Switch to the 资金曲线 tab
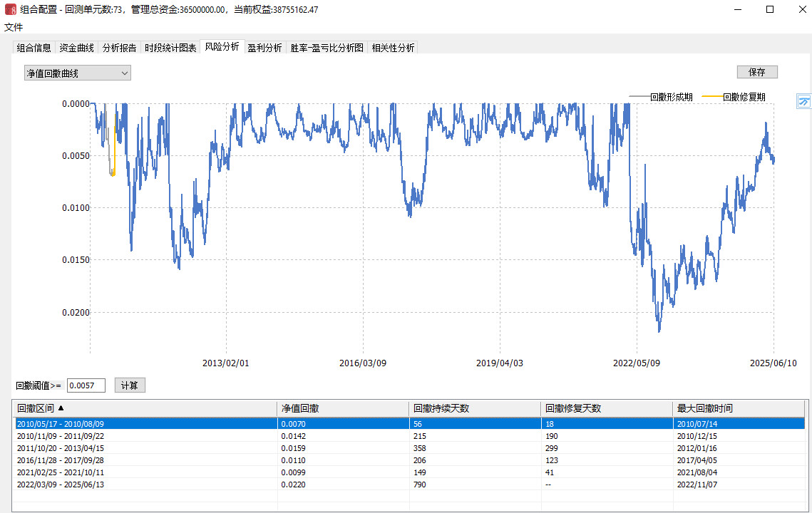 click(x=76, y=48)
